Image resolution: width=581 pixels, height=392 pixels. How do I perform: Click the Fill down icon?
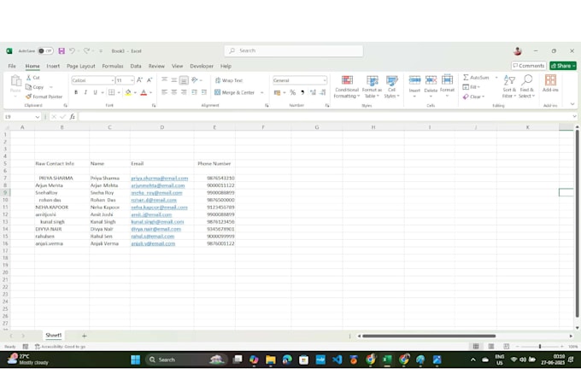[466, 87]
